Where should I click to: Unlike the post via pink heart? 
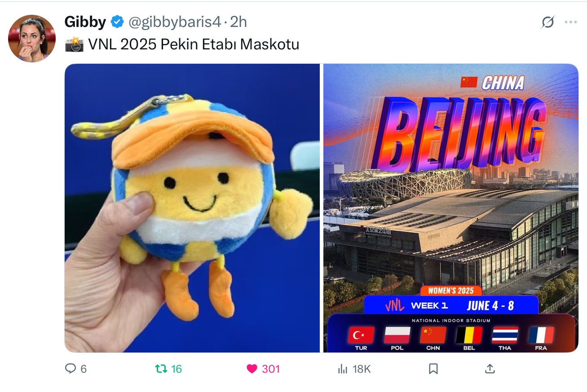tap(252, 369)
